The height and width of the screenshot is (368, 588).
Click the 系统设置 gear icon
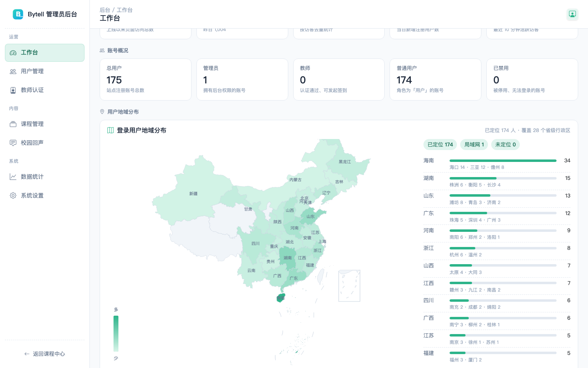pos(13,196)
